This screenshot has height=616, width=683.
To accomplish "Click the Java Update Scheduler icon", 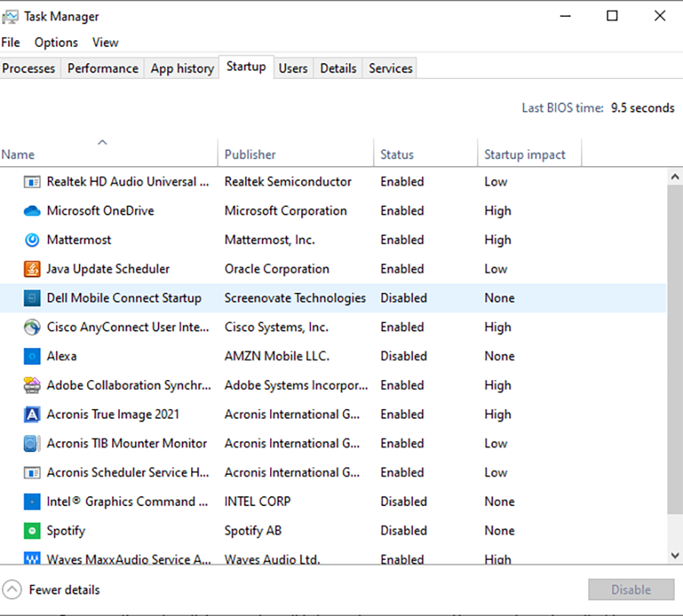I will pos(32,269).
